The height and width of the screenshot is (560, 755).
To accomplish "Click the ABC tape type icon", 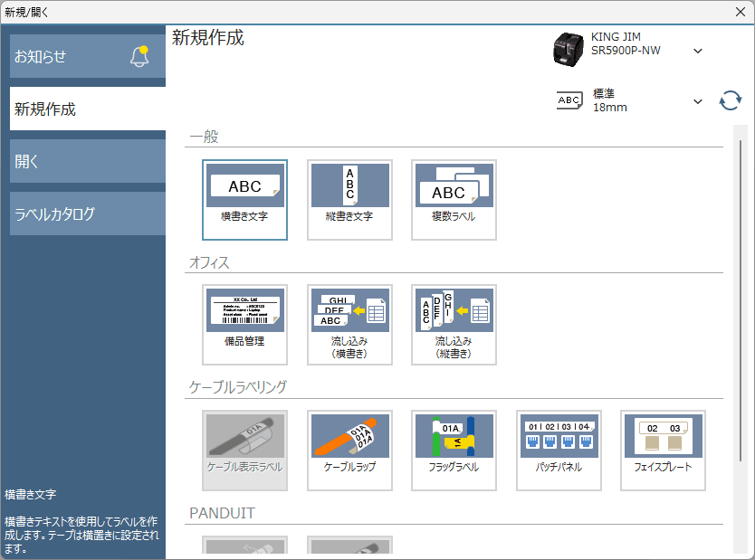I will [x=569, y=100].
